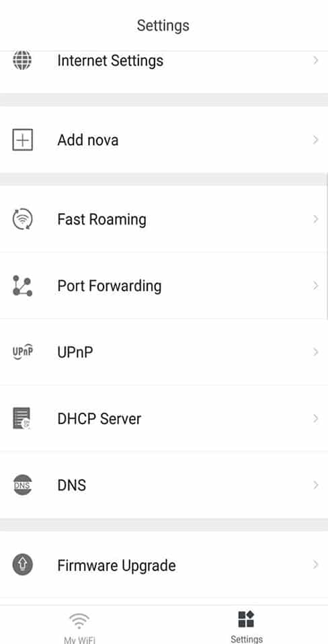Select the Settings tab at bottom
Screen dimensions: 328x644
point(246,627)
